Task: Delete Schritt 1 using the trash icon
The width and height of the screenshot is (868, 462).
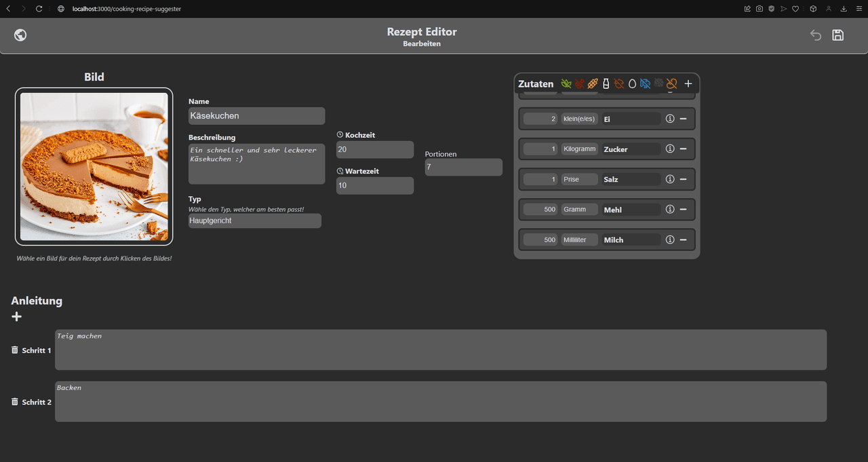Action: (15, 350)
